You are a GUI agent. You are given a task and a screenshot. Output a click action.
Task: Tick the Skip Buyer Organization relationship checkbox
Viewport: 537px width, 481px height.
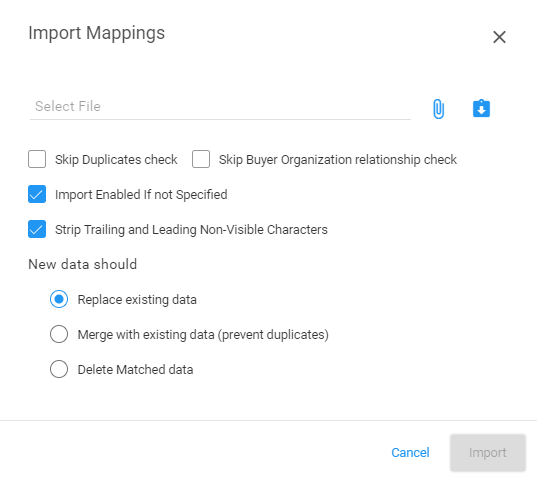click(201, 159)
